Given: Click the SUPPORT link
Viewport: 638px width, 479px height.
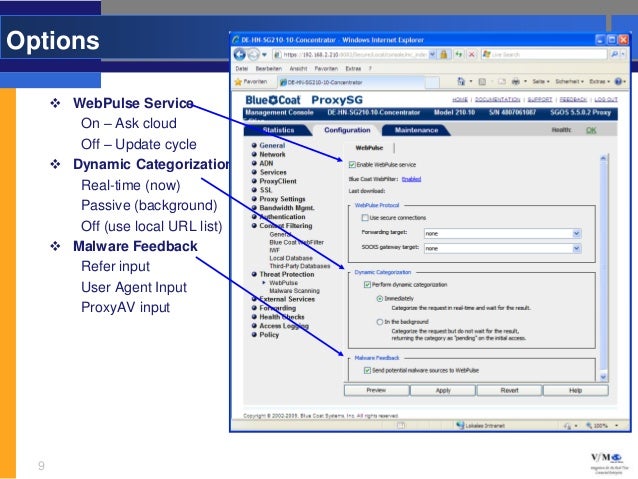Looking at the screenshot, I should click(540, 99).
